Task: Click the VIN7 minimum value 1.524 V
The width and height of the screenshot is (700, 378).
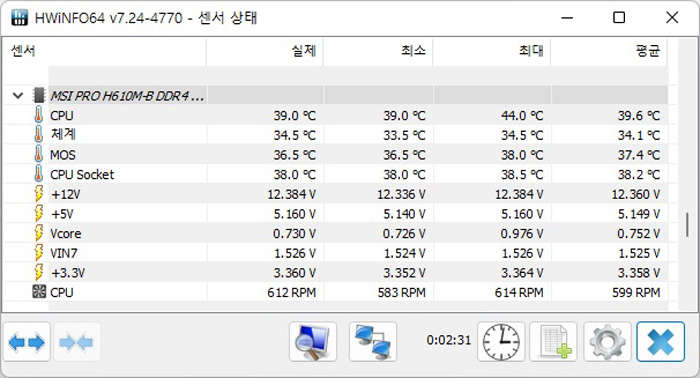Action: pyautogui.click(x=404, y=253)
